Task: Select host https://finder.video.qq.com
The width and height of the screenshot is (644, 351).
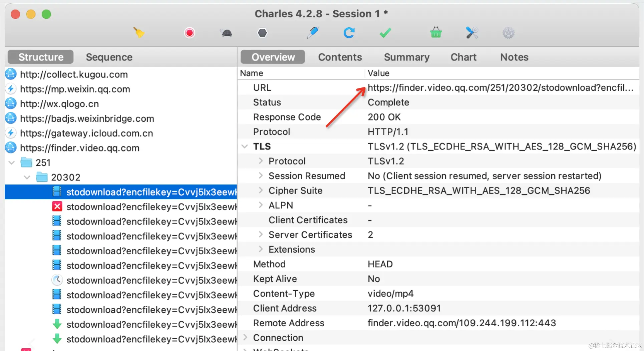Action: tap(80, 148)
